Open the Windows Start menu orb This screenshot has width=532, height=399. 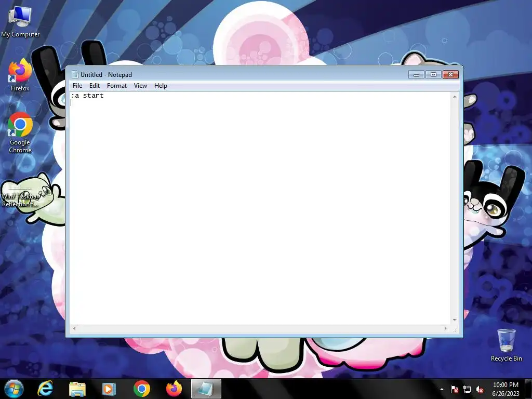point(14,389)
